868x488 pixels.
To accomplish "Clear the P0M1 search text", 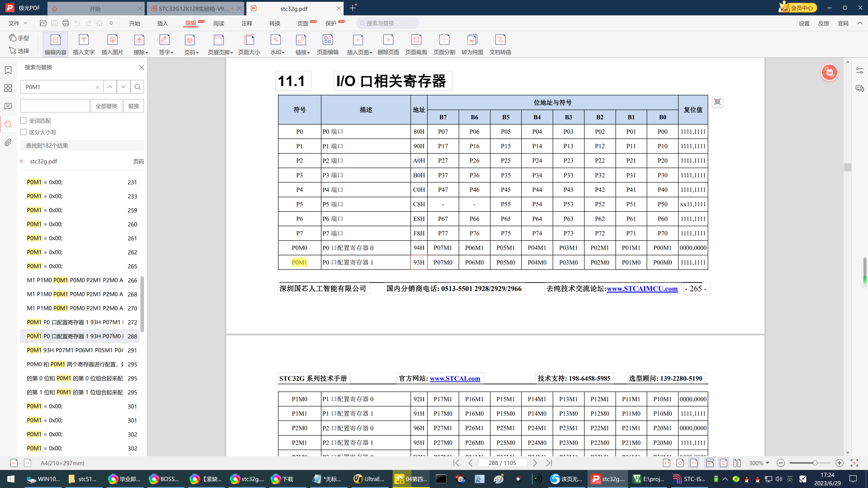I will click(97, 87).
